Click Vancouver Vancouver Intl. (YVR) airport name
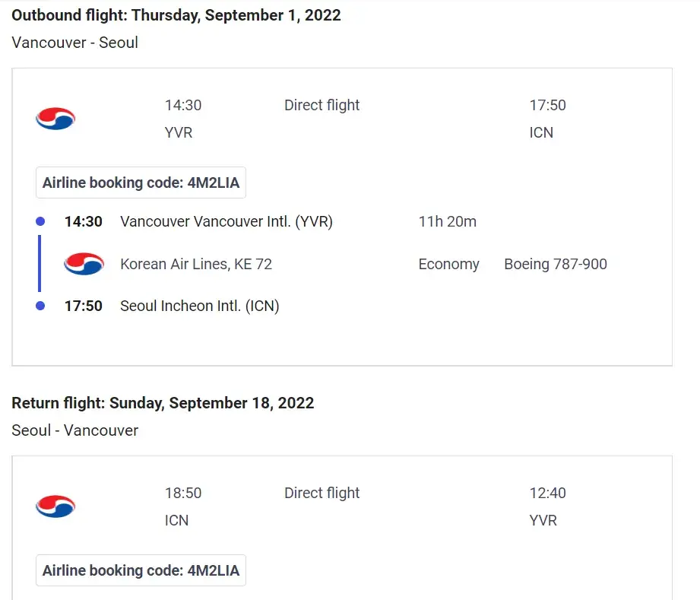Image resolution: width=700 pixels, height=600 pixels. (226, 222)
